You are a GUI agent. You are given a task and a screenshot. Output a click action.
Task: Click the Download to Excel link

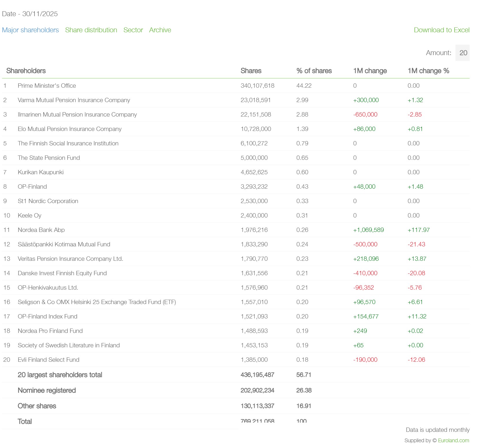coord(441,30)
